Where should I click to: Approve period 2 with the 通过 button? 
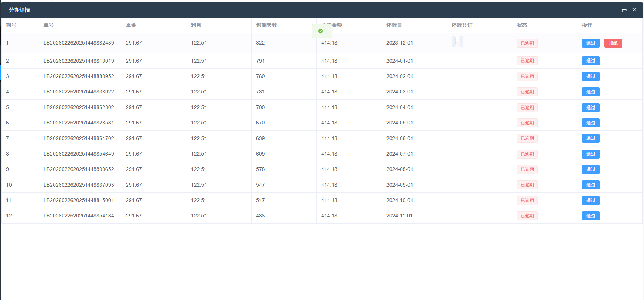(x=590, y=61)
